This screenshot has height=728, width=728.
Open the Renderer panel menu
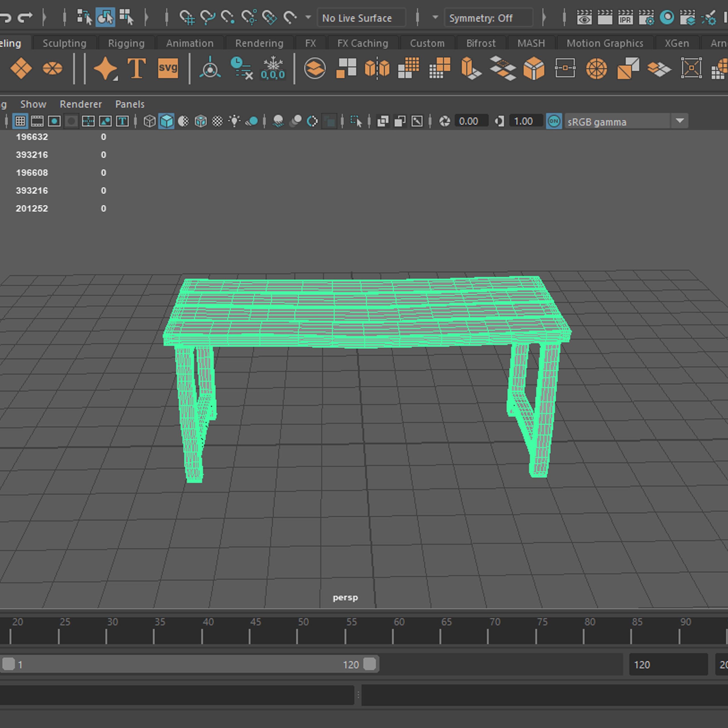pos(81,104)
